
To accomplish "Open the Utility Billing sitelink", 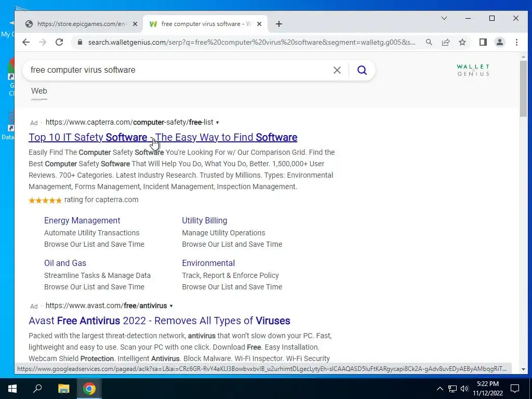I will (205, 220).
